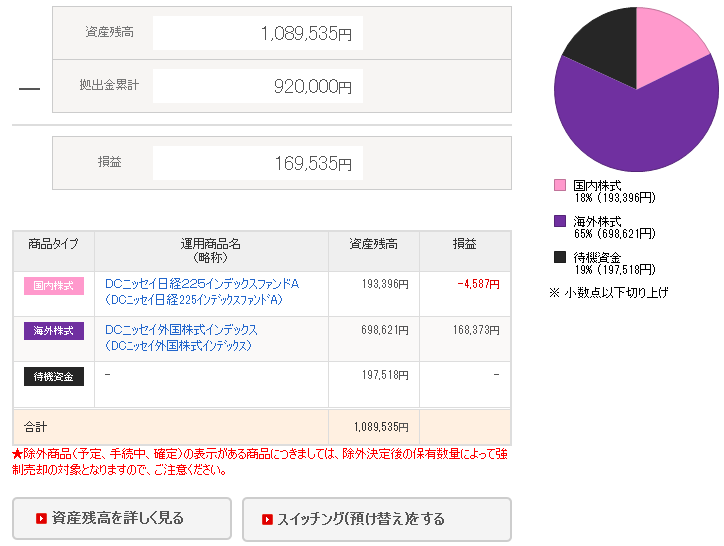Click the purple 海外株式 tag in table
This screenshot has width=724, height=546.
(54, 331)
